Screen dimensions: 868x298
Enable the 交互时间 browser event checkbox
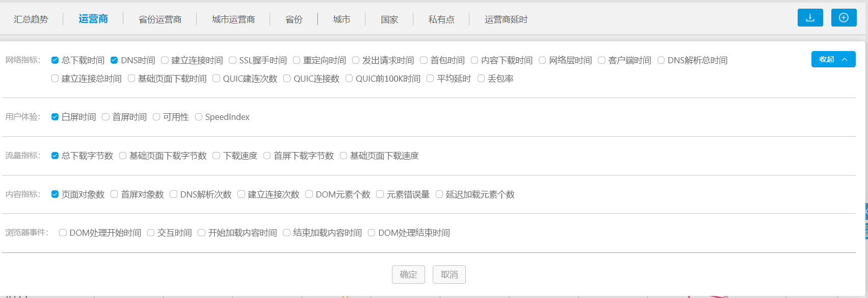tap(151, 233)
